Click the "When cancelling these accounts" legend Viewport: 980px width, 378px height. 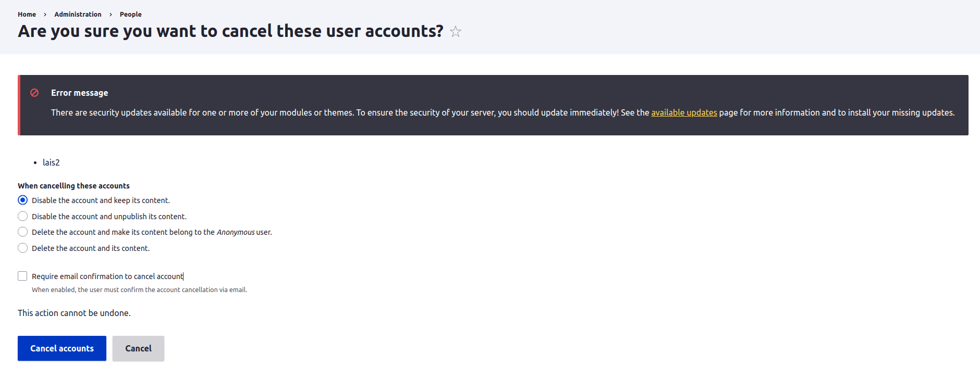pos(73,186)
